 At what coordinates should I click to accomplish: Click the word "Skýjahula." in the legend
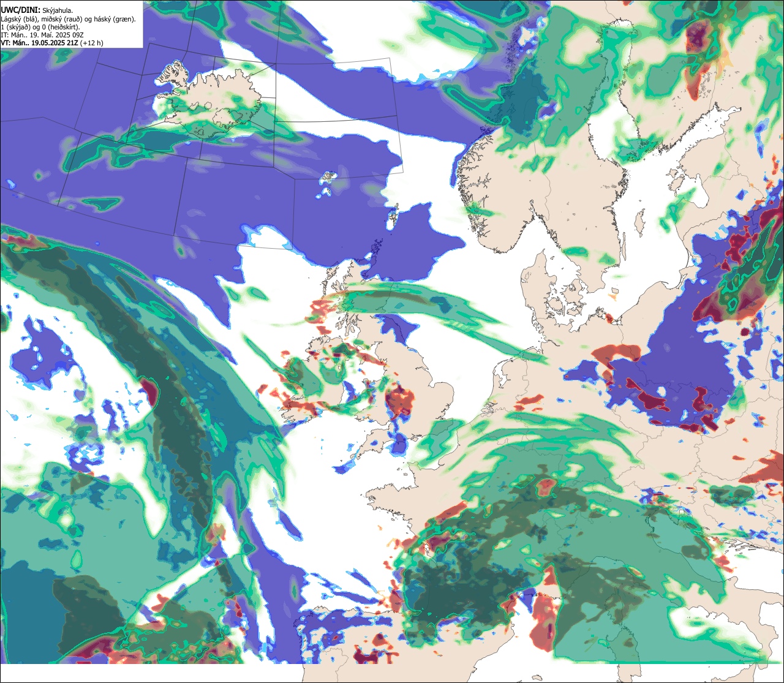pos(58,11)
